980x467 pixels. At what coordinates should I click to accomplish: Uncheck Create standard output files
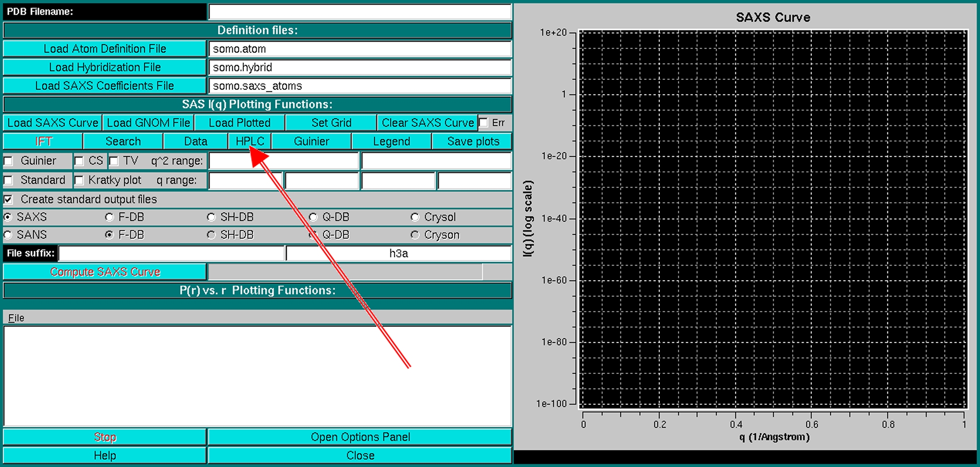8,200
